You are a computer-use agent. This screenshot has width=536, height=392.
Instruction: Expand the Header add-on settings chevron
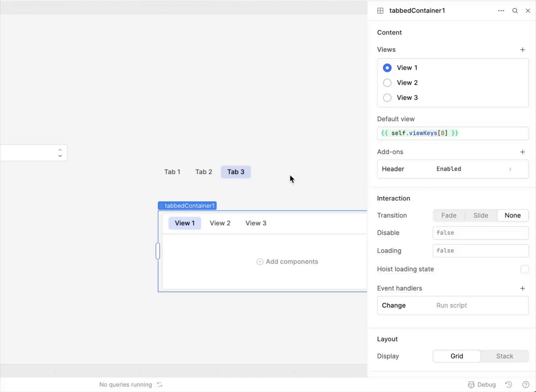pos(510,169)
